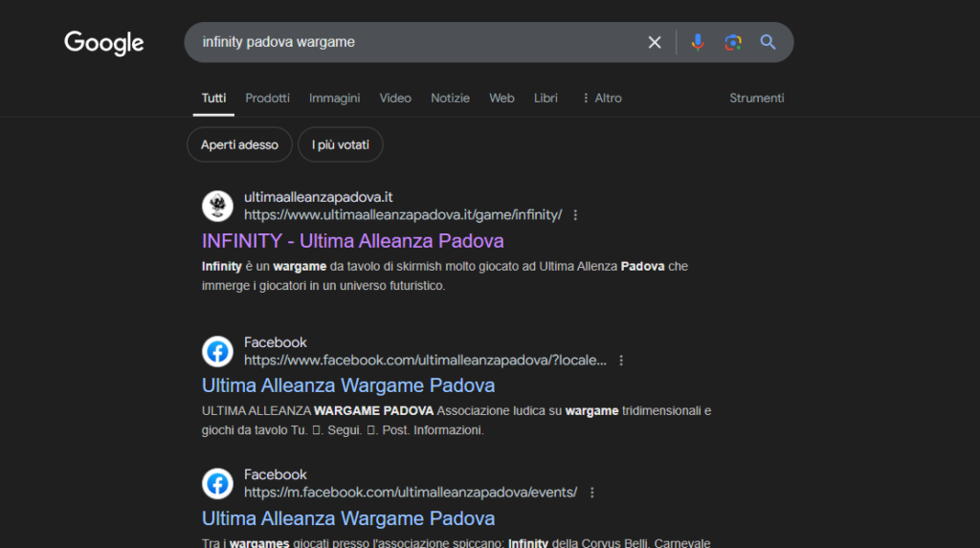Click snippet text starting "Infinity è un wargame"

pos(445,276)
